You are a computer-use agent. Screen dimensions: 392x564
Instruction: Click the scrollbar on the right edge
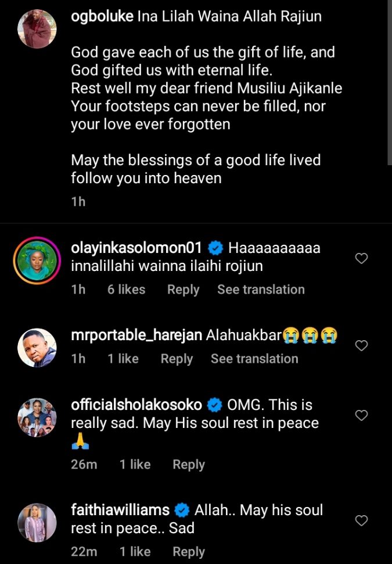[x=388, y=81]
